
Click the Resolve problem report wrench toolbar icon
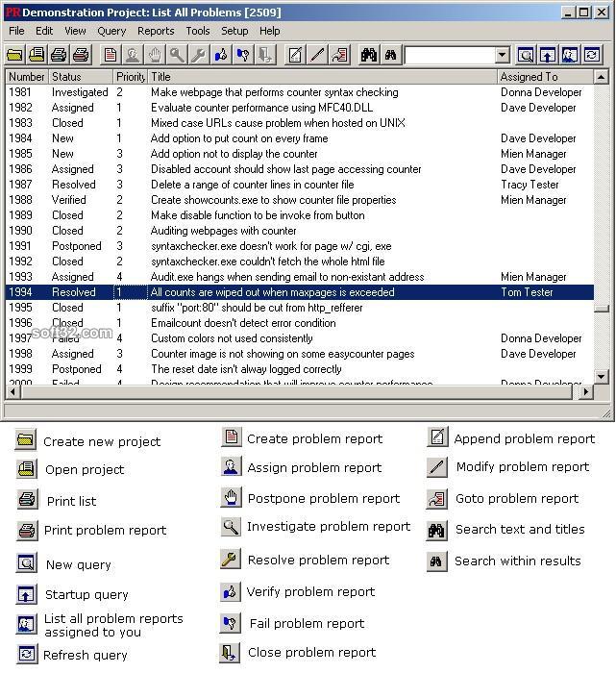[199, 55]
